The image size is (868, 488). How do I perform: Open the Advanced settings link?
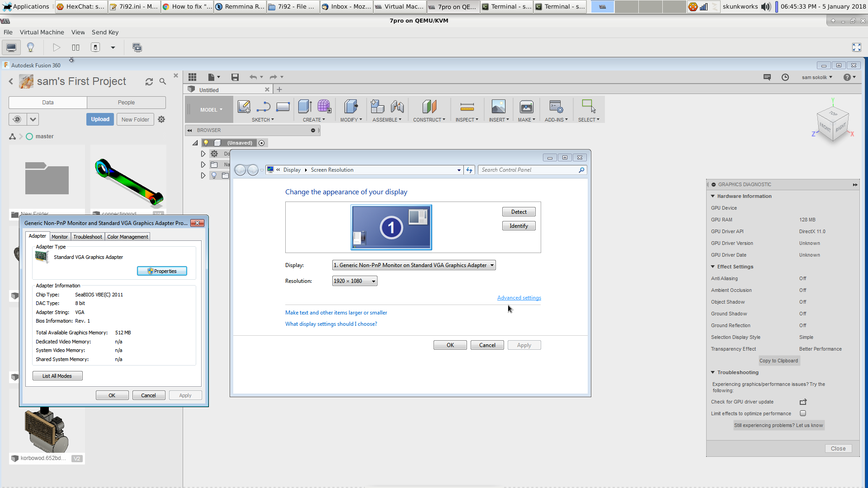[x=519, y=298]
